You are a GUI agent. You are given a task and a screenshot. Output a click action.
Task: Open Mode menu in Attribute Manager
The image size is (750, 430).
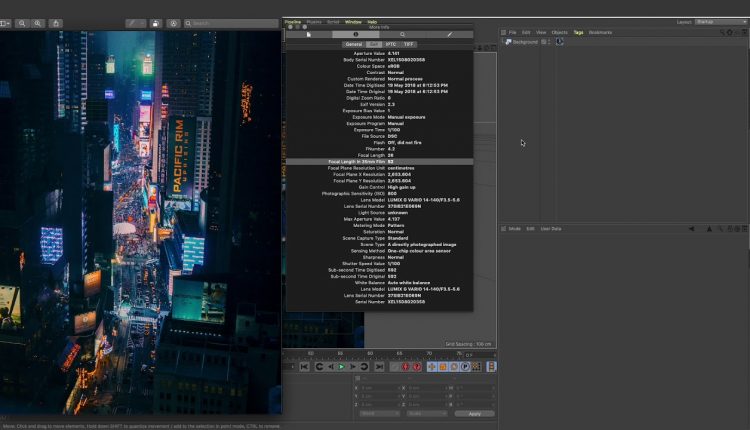515,229
